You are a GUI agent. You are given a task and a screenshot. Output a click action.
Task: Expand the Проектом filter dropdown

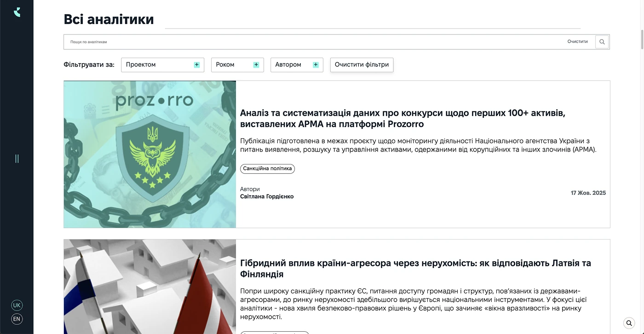point(156,65)
